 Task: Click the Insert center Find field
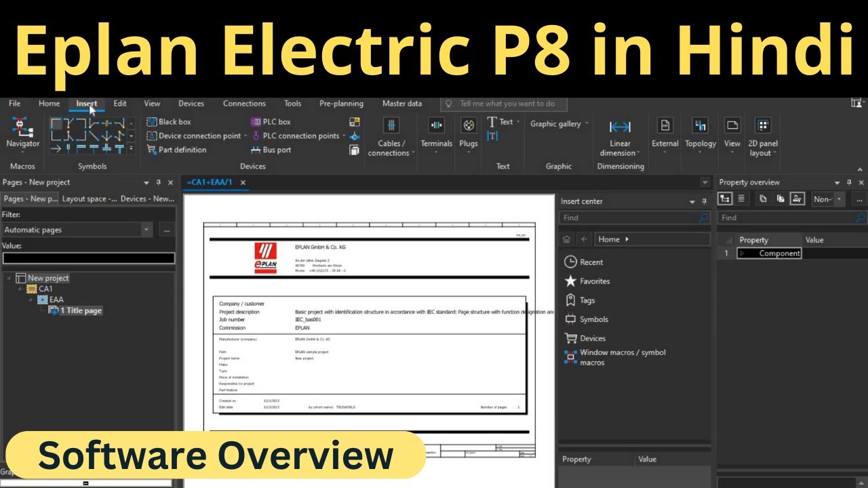pyautogui.click(x=635, y=218)
